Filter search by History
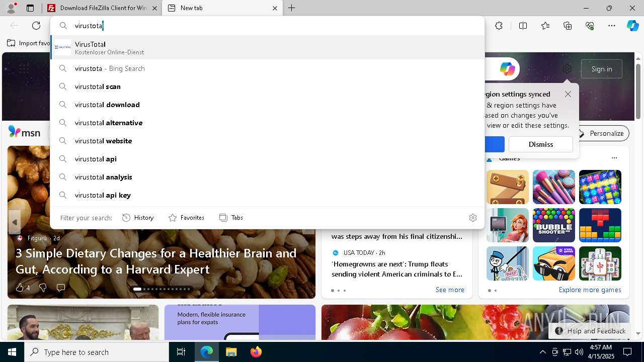The height and width of the screenshot is (362, 644). click(138, 218)
